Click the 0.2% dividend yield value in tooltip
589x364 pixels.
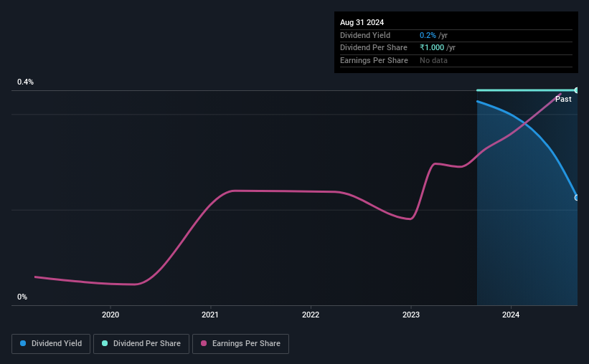pos(428,35)
